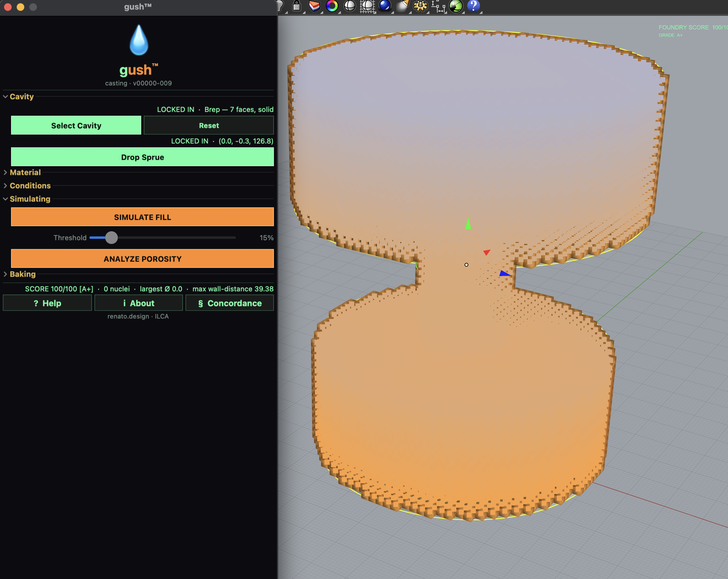Click the renato.design ILCA footer text

[x=138, y=316]
